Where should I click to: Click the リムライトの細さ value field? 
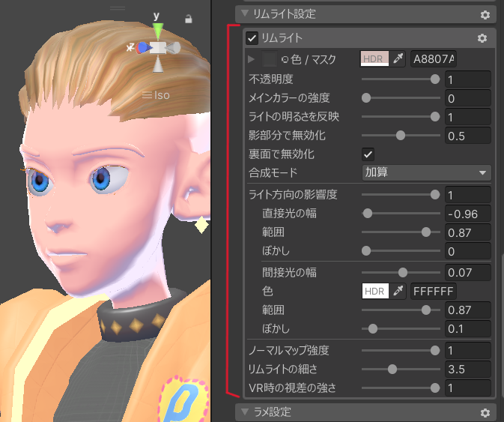click(x=467, y=369)
